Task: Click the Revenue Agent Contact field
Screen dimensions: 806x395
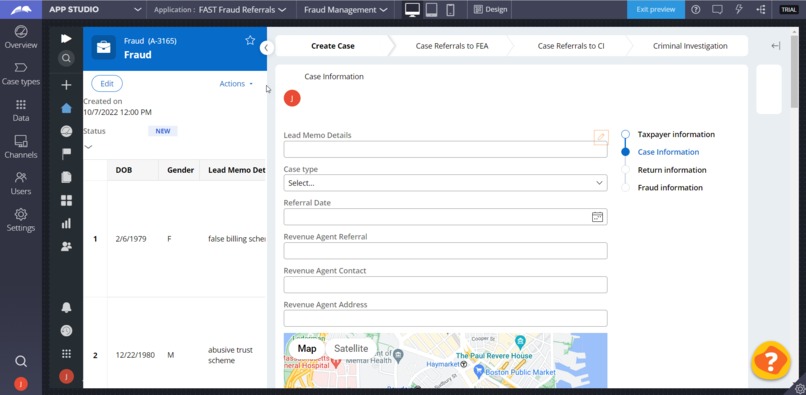Action: (445, 285)
